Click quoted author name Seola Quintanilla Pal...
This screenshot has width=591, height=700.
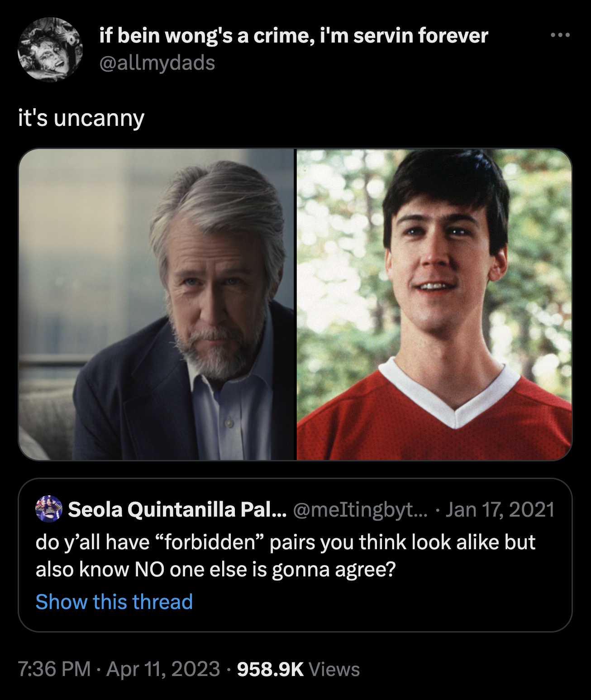177,509
